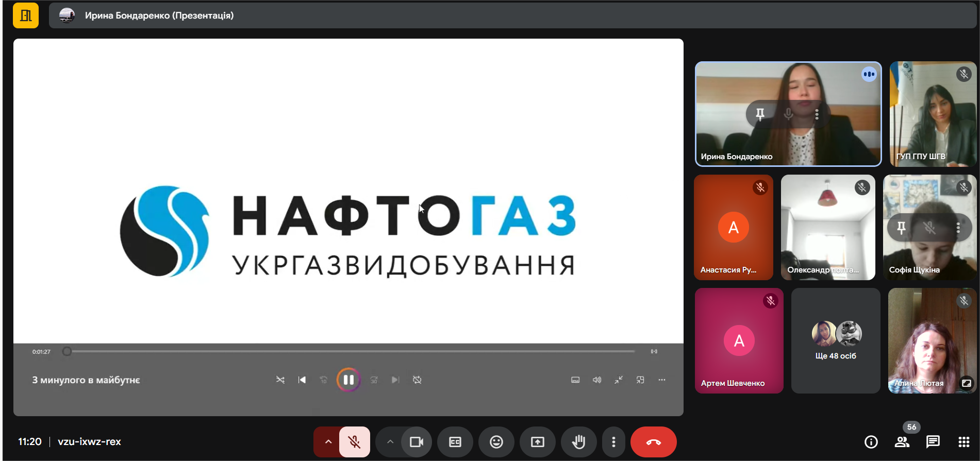980x461 pixels.
Task: Toggle repeat mode in the media player
Action: (417, 380)
